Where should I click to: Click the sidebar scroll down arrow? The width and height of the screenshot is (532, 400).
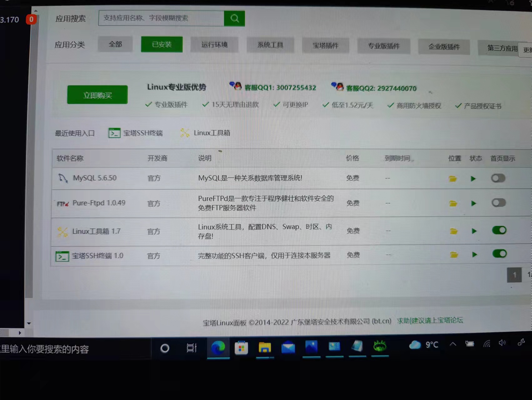coord(29,323)
